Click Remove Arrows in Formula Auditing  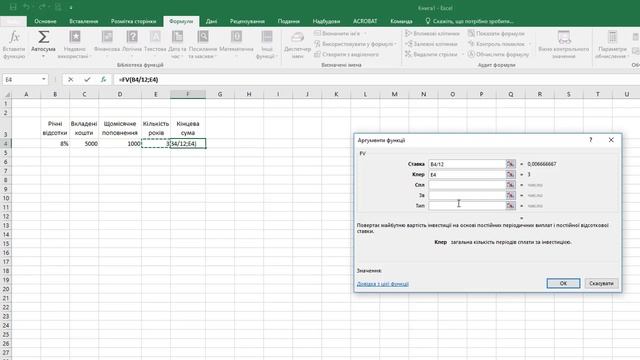click(x=431, y=54)
